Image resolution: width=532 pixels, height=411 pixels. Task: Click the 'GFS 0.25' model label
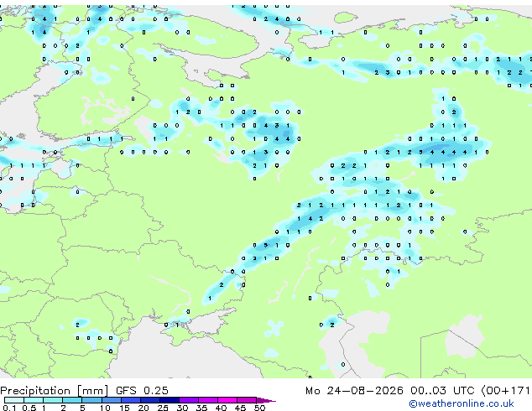pyautogui.click(x=142, y=391)
